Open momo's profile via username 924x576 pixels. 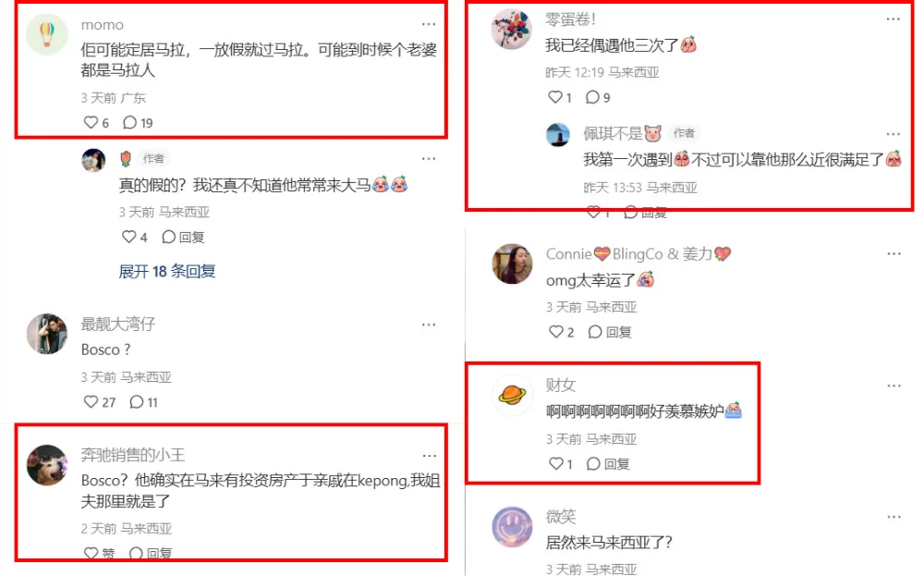tap(102, 25)
